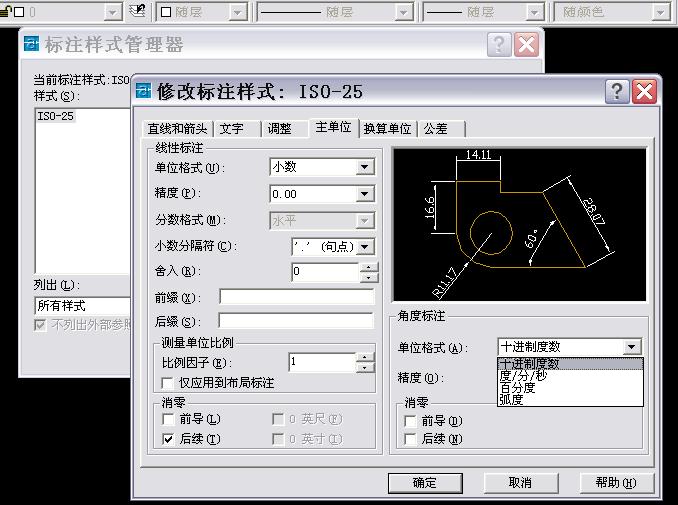Close the 标注样式管理器 window with its X

(526, 44)
